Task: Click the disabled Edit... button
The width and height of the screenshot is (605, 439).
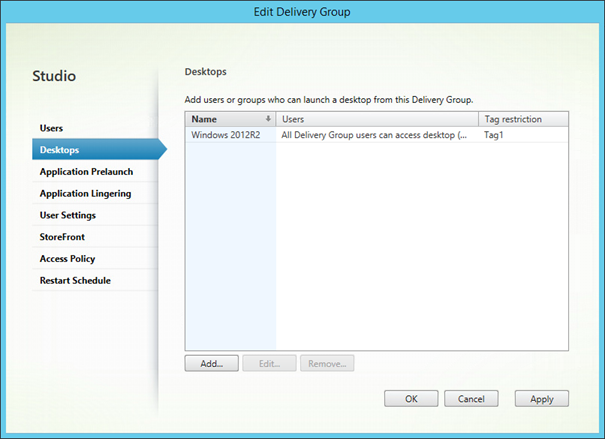Action: pos(269,363)
